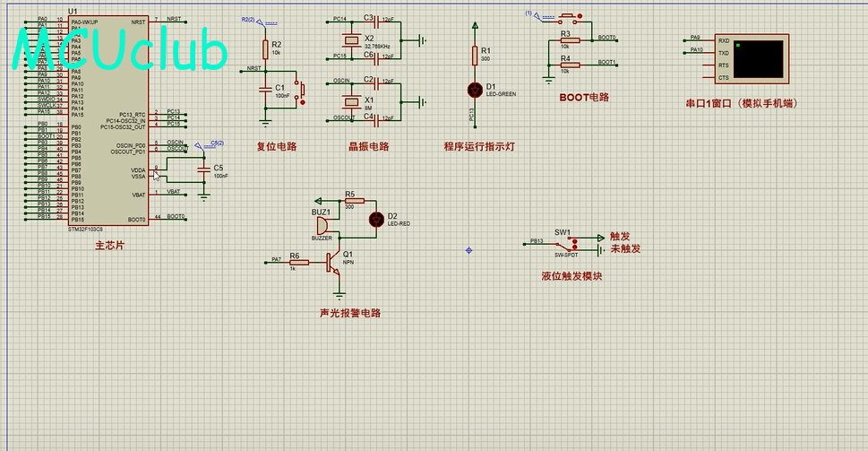This screenshot has width=868, height=451.
Task: Select resistor R4 on BOOT1 line
Action: [570, 65]
